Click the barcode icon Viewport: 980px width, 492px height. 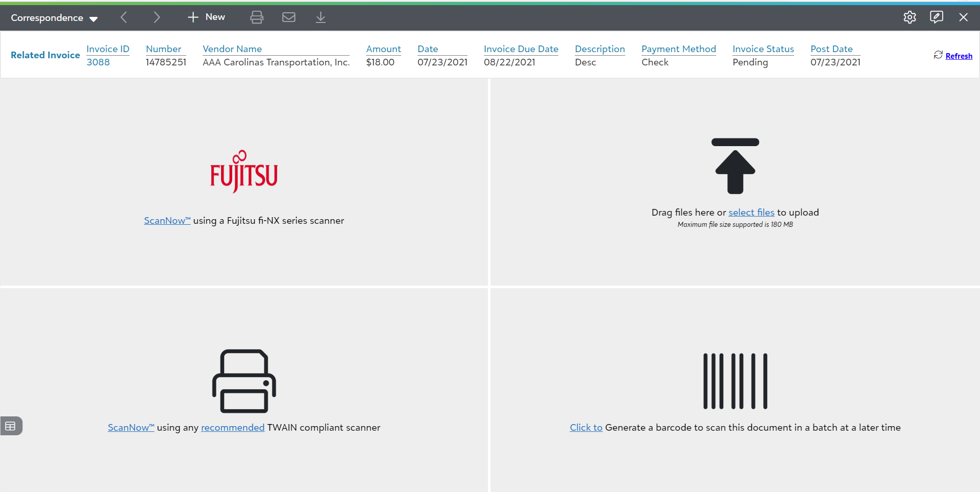tap(735, 381)
